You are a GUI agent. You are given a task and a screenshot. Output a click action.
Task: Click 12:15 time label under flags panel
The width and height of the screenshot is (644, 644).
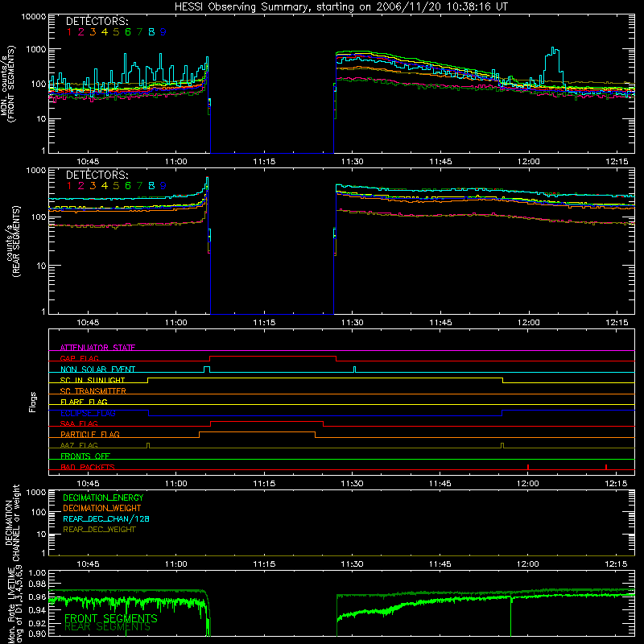(617, 484)
